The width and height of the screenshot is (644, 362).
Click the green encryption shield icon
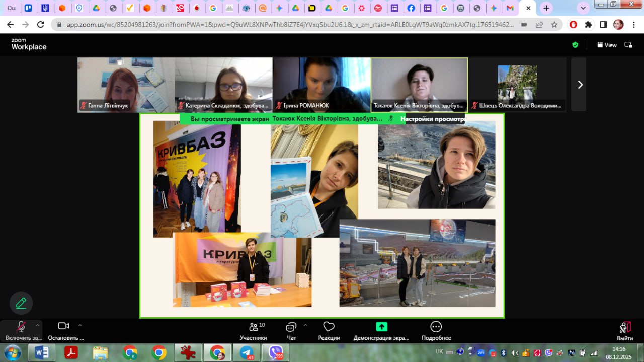click(575, 45)
